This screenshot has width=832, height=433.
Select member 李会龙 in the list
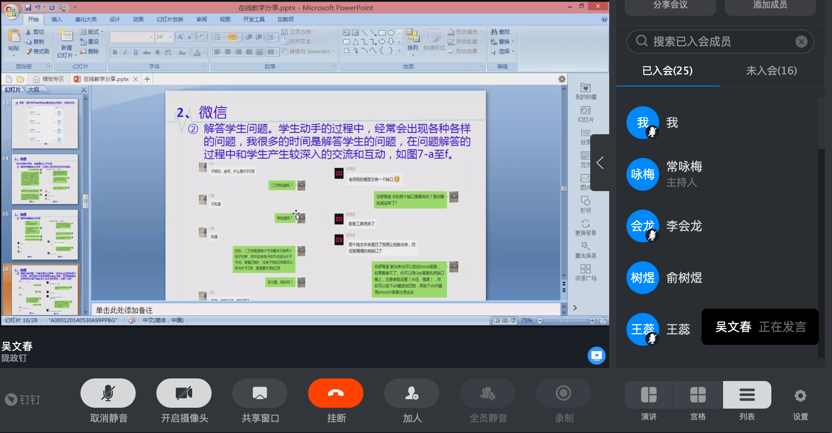click(x=719, y=226)
